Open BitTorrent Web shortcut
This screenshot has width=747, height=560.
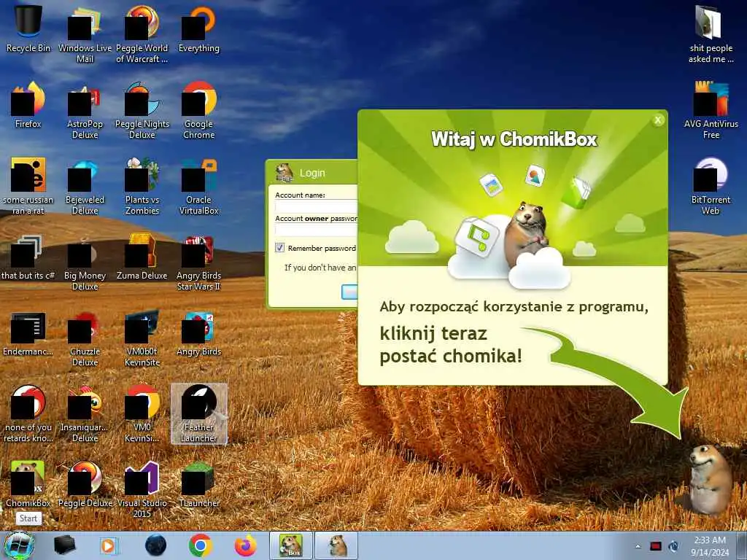click(711, 186)
